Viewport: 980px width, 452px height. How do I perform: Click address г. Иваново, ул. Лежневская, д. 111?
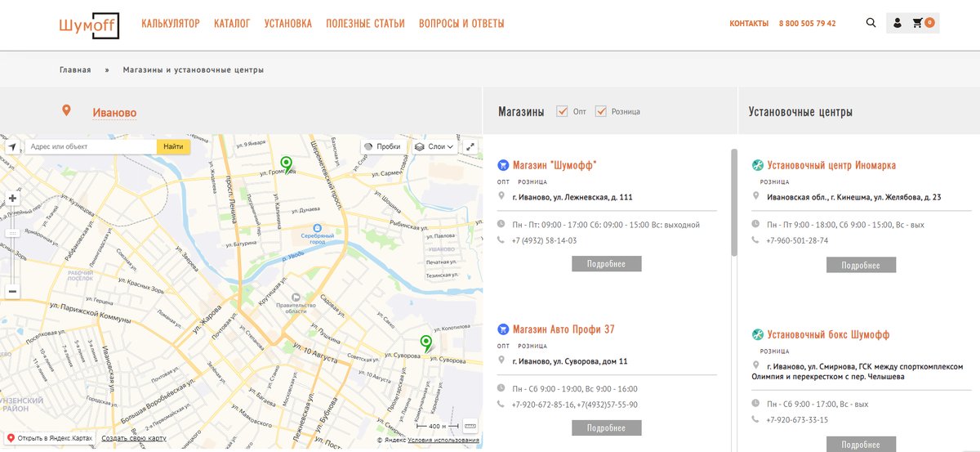[572, 197]
